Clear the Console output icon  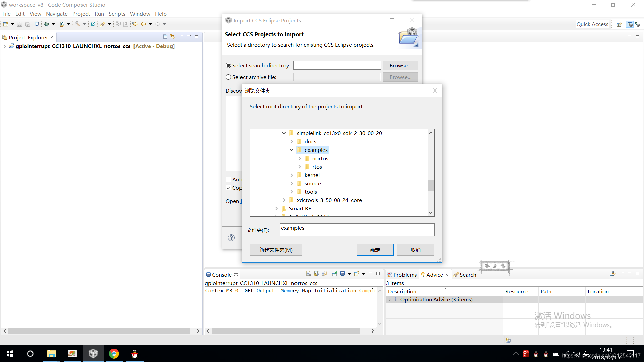309,274
